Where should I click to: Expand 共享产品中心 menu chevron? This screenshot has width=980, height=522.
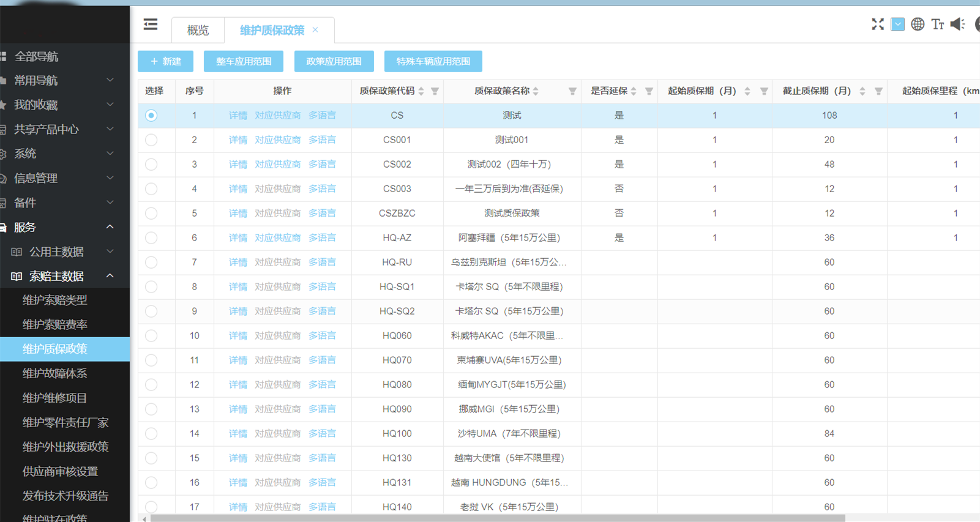point(110,129)
